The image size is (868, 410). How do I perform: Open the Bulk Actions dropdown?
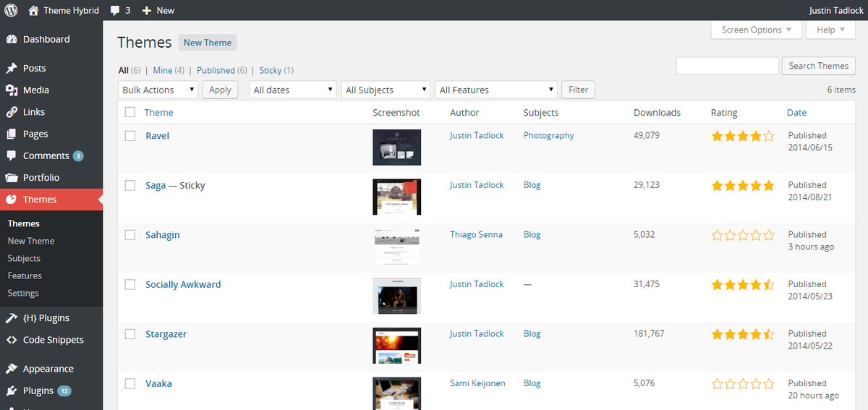158,90
